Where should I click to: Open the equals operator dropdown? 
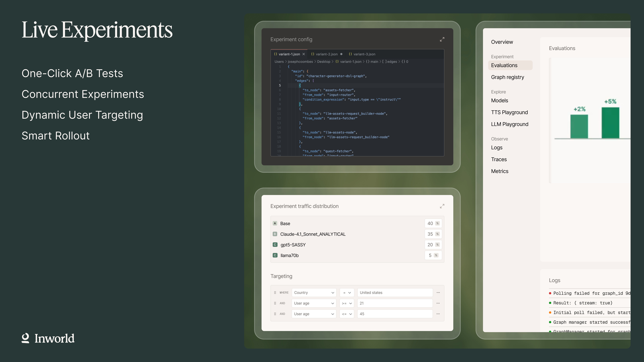click(347, 293)
